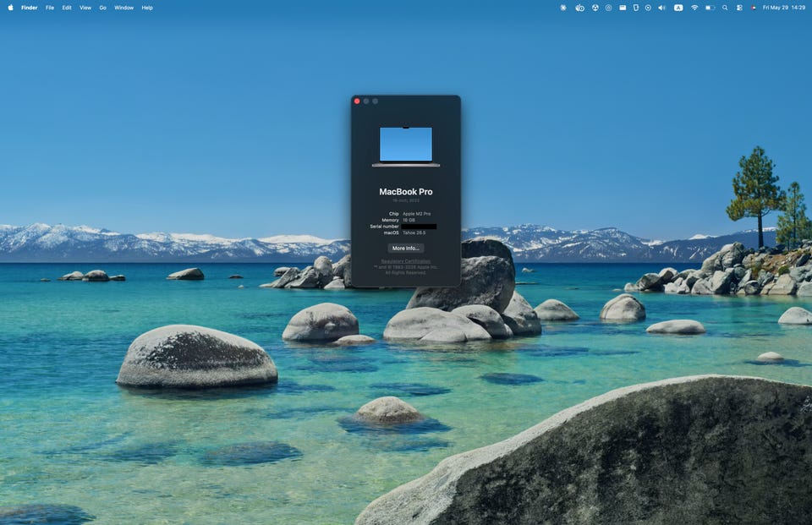Screen dimensions: 812x525
Task: Click the Memory value 16 GB
Action: click(409, 220)
